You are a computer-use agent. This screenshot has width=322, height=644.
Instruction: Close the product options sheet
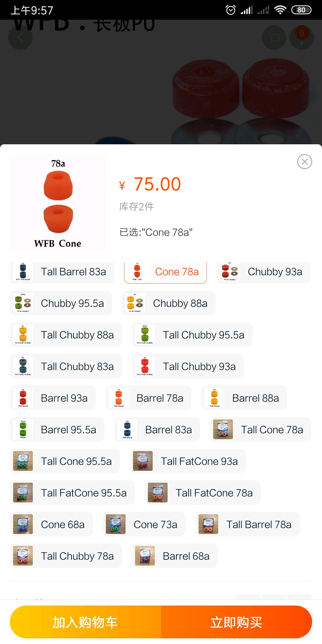304,162
